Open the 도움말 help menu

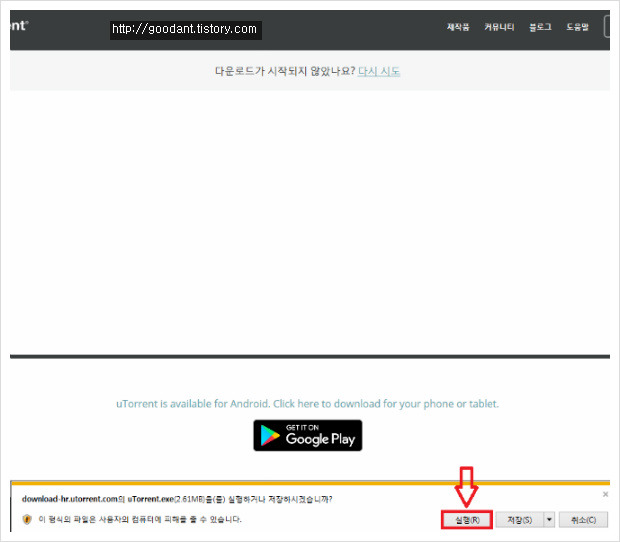point(577,27)
